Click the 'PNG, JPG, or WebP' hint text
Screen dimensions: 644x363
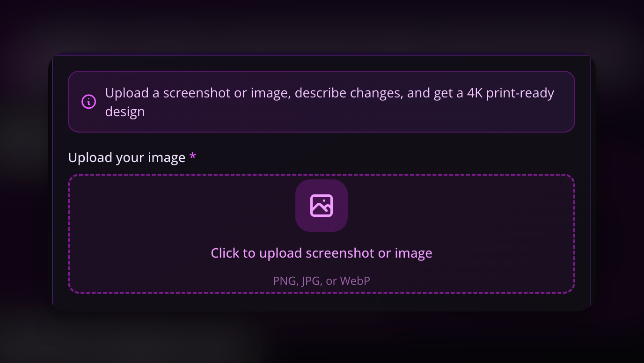coord(322,281)
